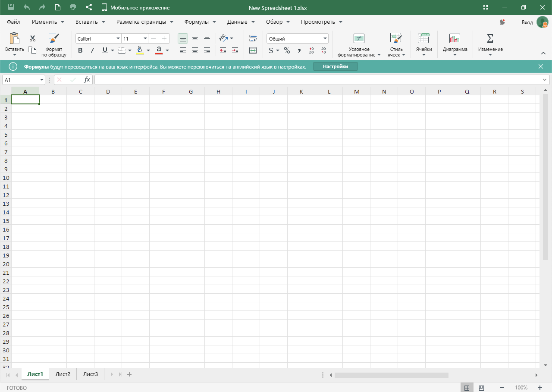Expand the number format 'Общий' dropdown

[x=325, y=39]
